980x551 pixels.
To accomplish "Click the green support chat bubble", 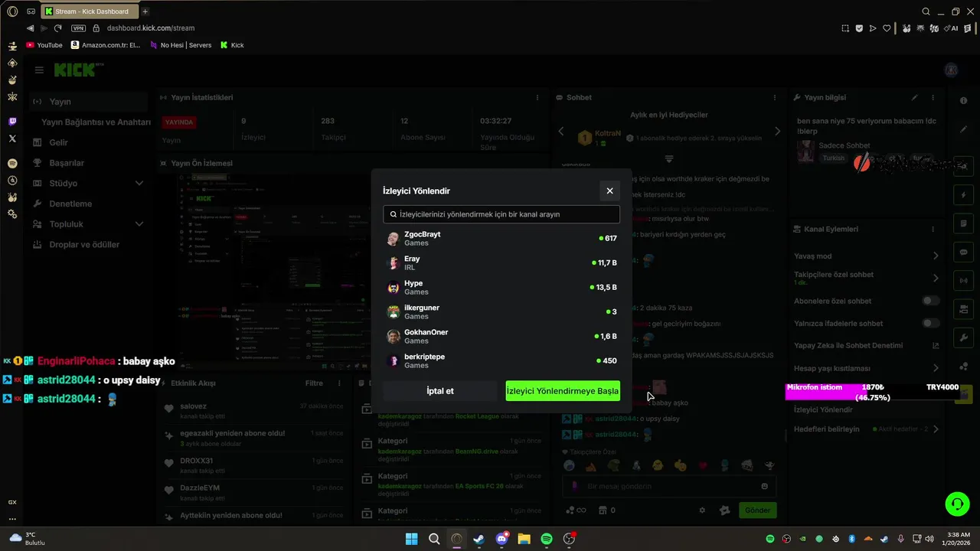I will tap(957, 504).
